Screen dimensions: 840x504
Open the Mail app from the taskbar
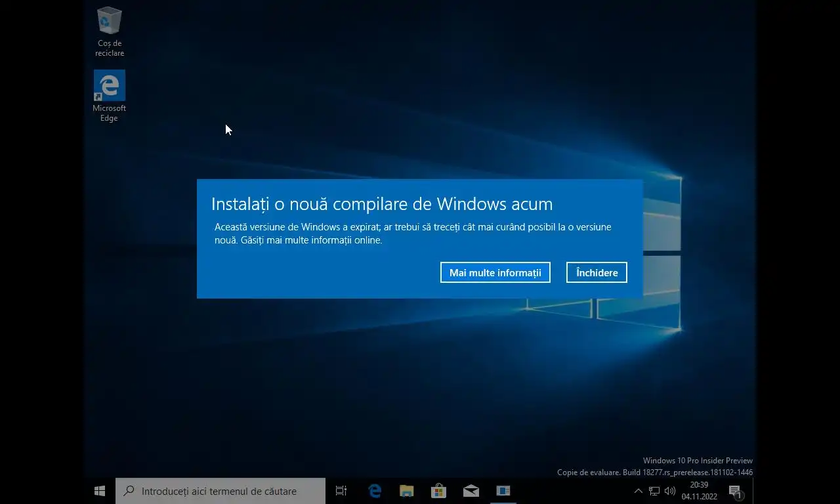[471, 491]
